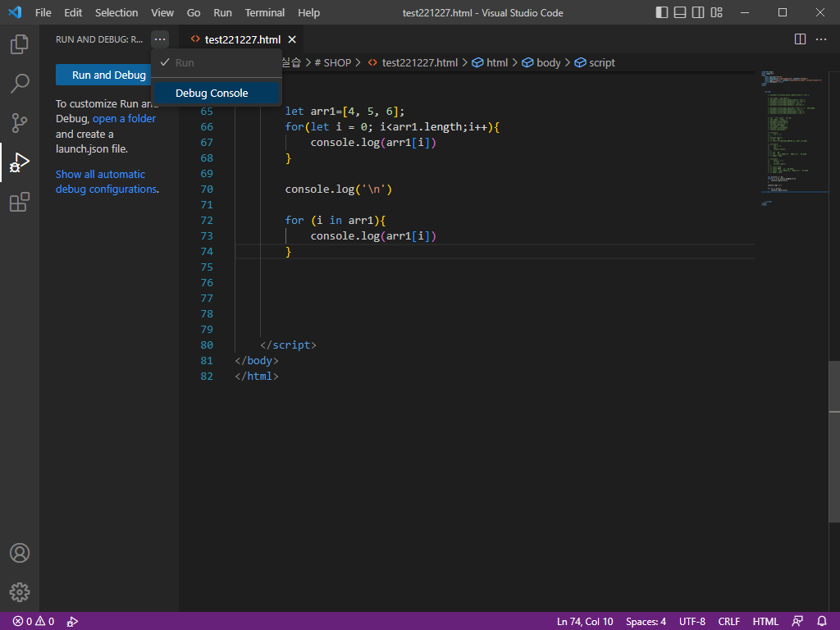Image resolution: width=840 pixels, height=630 pixels.
Task: Open the File menu
Action: (x=43, y=12)
